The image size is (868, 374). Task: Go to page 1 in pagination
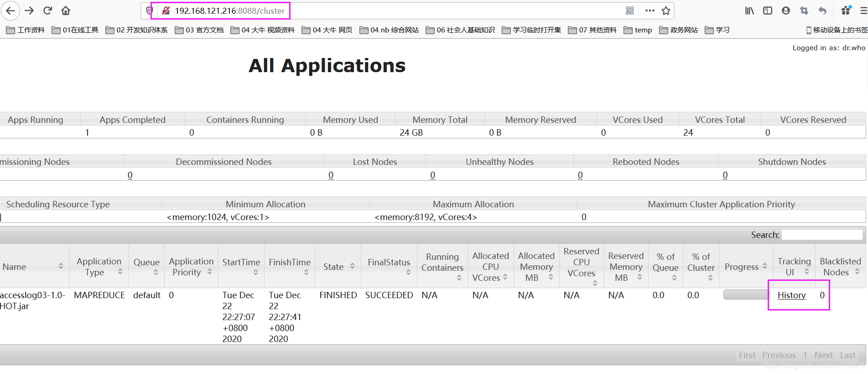[805, 355]
